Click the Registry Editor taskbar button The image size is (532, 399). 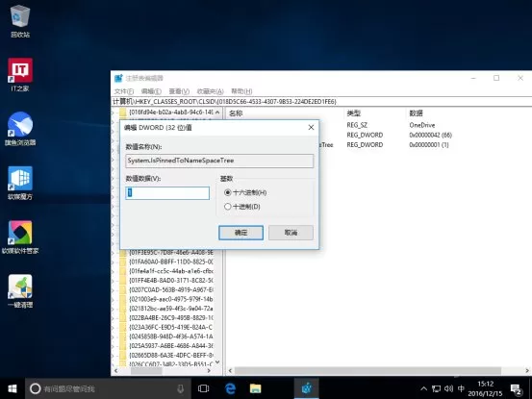306,388
